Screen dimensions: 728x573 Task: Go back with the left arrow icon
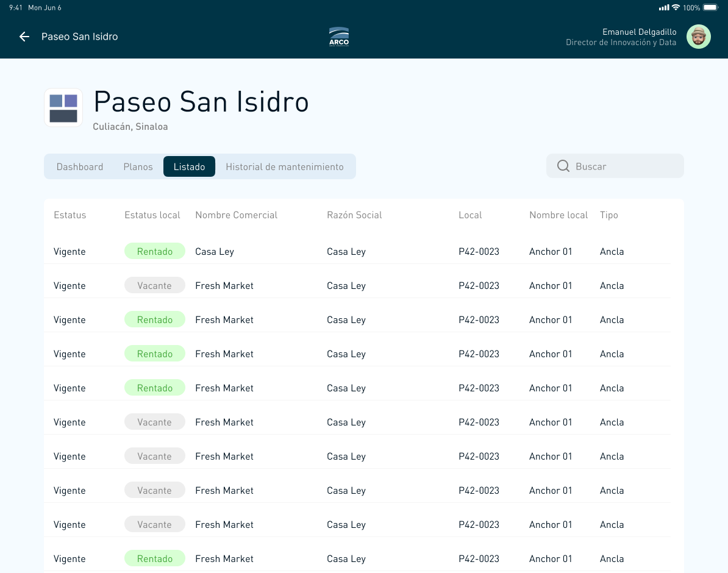(x=24, y=37)
